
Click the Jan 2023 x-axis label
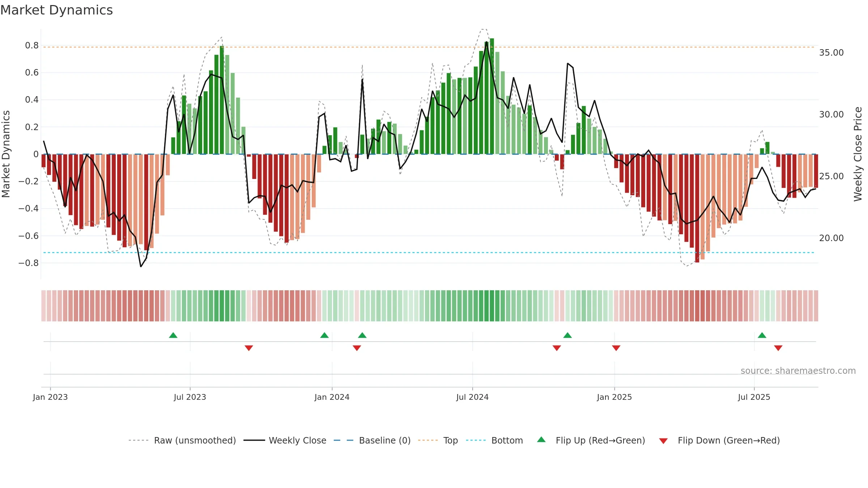[x=50, y=397]
